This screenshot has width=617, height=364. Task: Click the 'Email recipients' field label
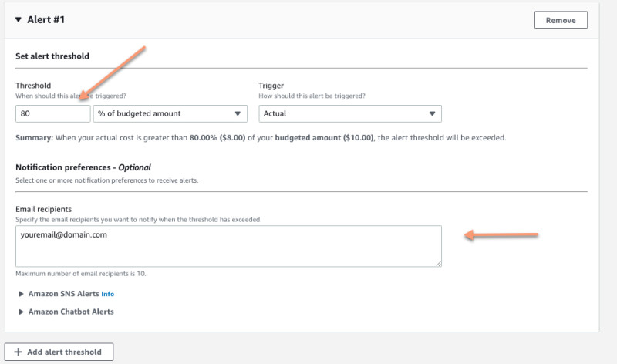44,209
